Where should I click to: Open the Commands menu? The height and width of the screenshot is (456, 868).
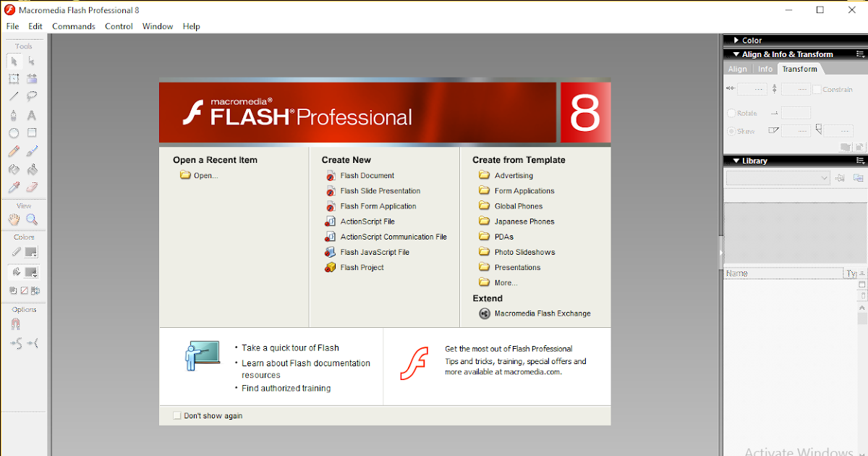(74, 26)
